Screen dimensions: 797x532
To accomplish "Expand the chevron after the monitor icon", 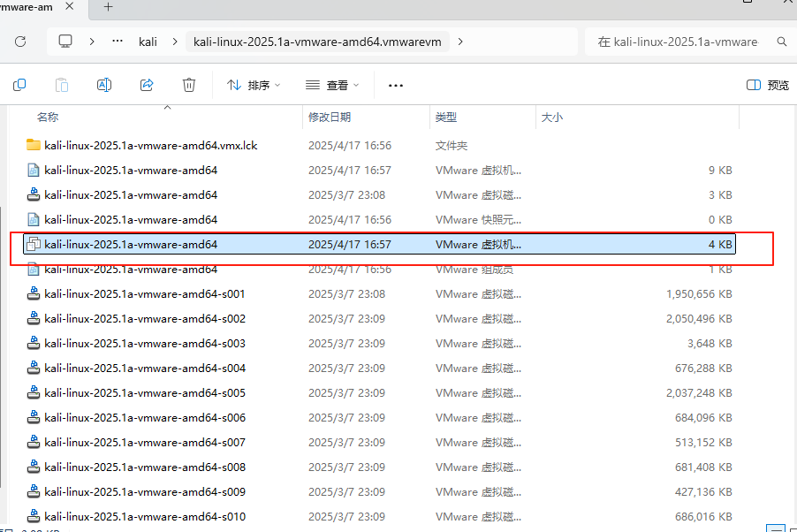I will tap(92, 42).
